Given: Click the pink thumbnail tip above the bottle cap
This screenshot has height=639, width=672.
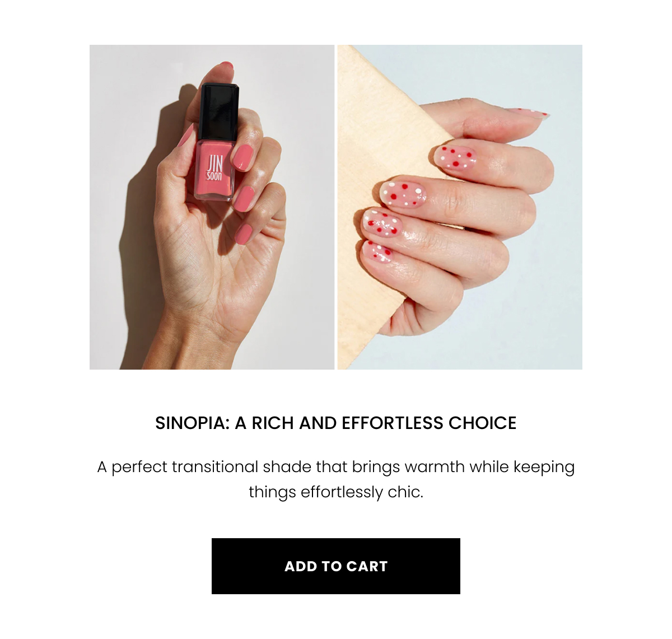Looking at the screenshot, I should 226,65.
